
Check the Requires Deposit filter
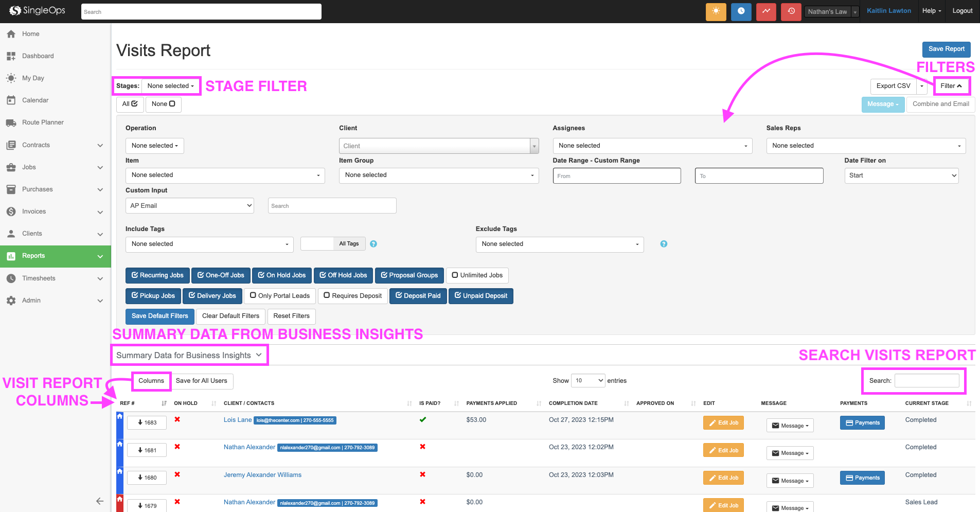coord(352,296)
